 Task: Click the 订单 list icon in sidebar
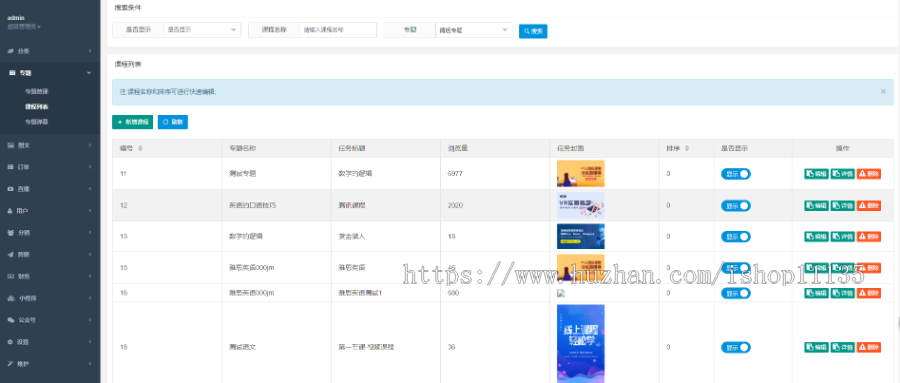coord(10,167)
